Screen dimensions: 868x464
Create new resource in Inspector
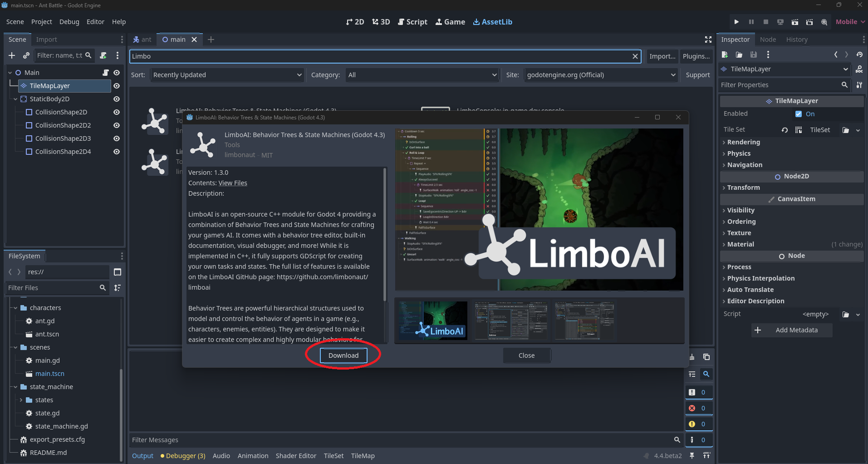725,54
